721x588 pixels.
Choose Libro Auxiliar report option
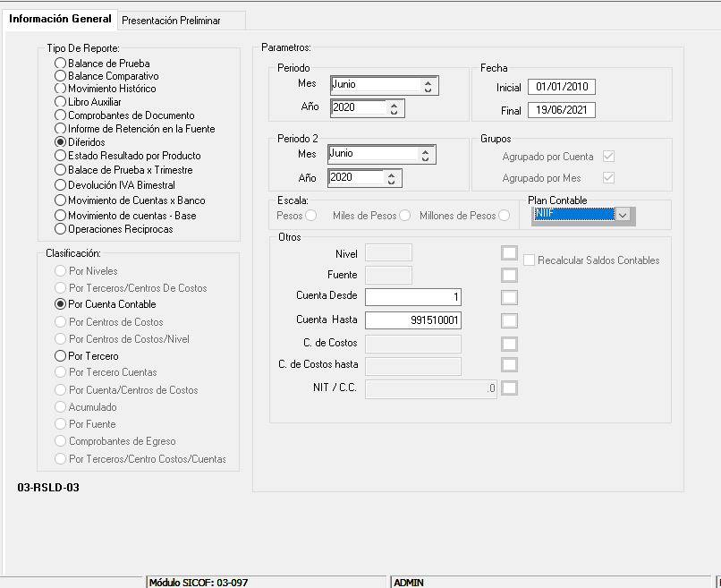point(60,102)
